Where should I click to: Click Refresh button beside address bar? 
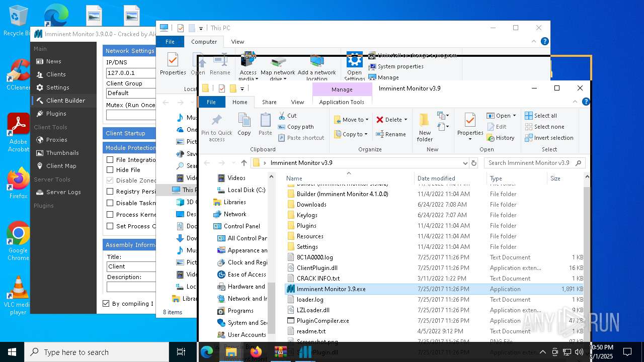474,163
